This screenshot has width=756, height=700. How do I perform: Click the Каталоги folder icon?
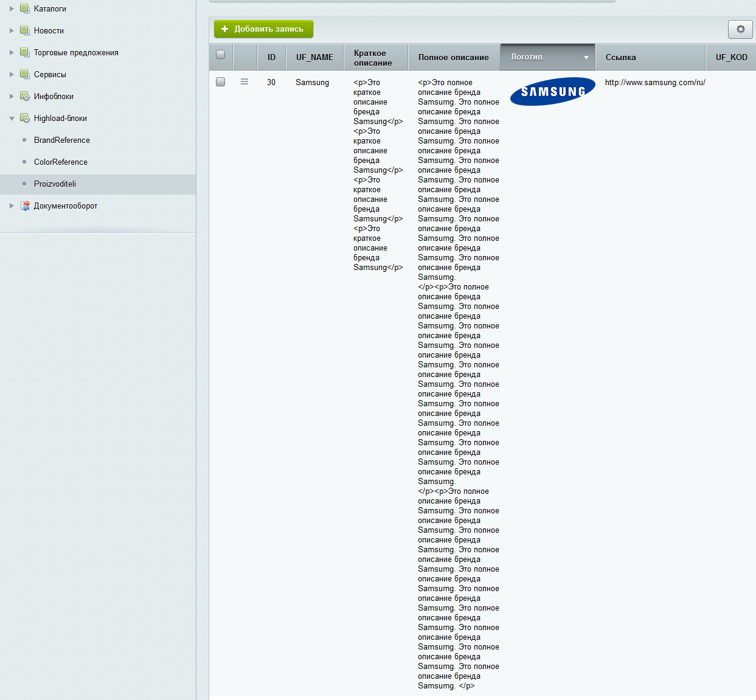(x=24, y=9)
